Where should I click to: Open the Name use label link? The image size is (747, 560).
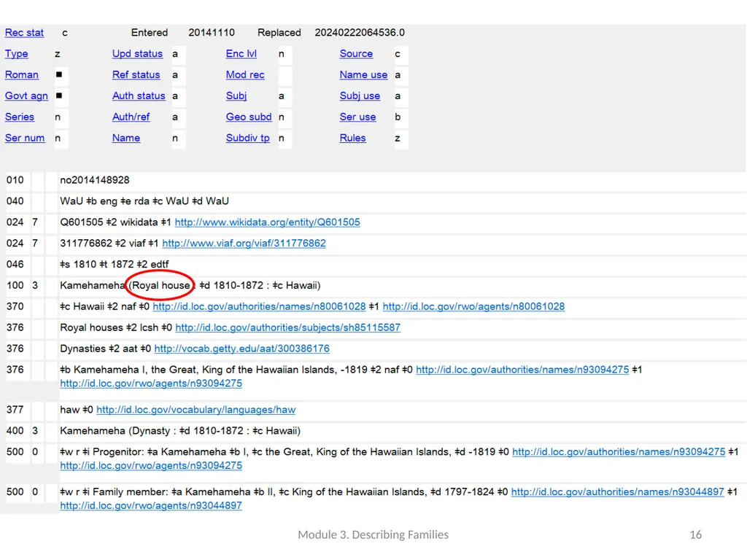click(363, 75)
